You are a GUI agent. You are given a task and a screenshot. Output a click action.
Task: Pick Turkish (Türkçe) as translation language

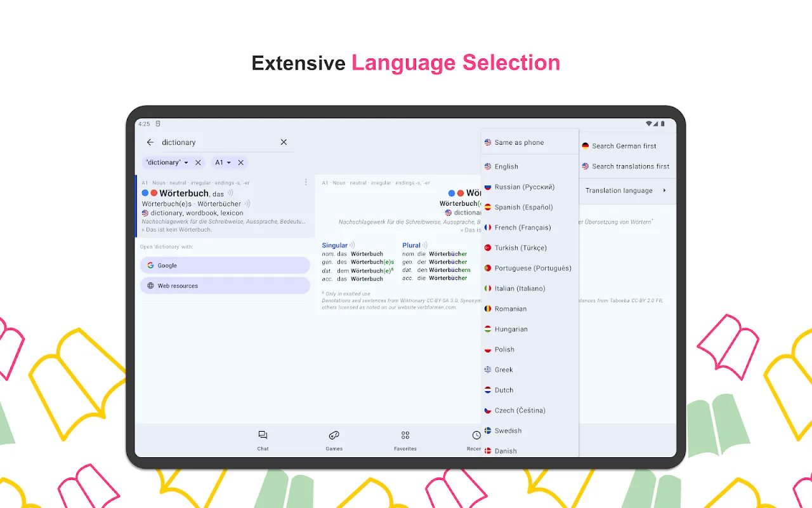520,248
